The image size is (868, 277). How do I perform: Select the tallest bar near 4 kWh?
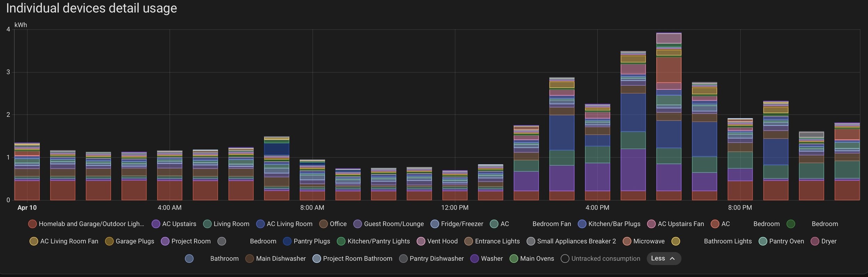[x=669, y=116]
